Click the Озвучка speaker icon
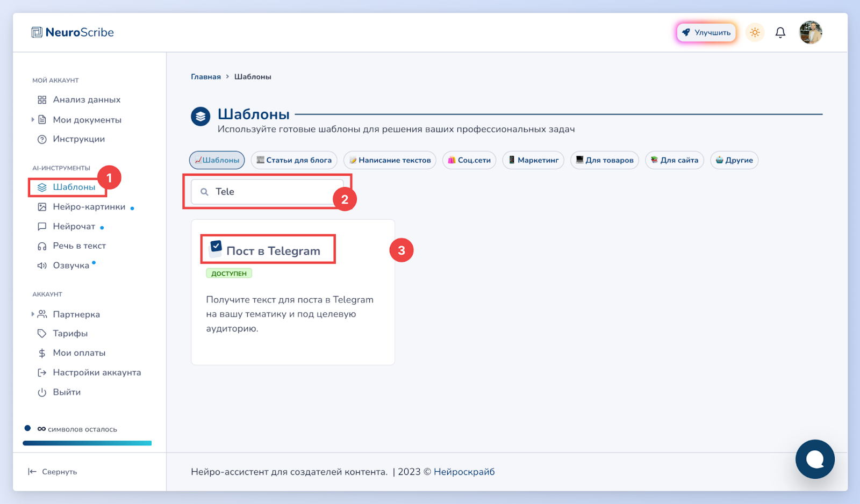 (42, 265)
